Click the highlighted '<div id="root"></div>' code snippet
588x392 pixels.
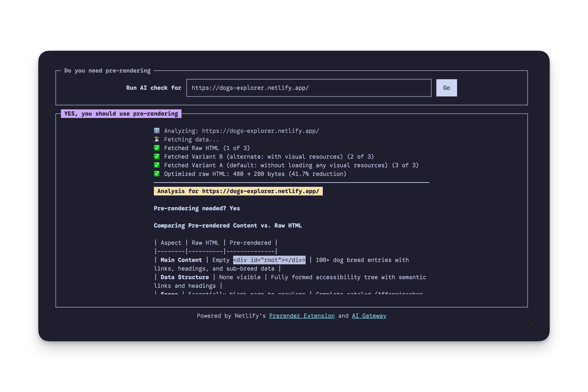point(269,260)
